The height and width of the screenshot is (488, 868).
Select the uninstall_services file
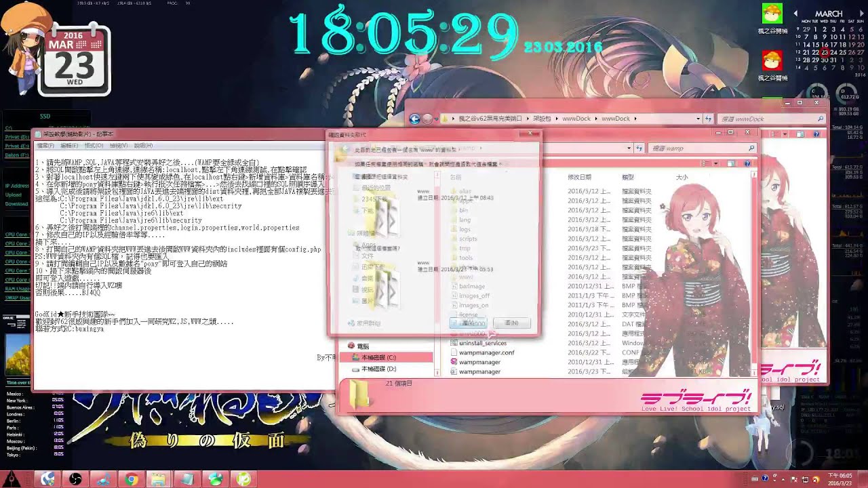tap(482, 343)
